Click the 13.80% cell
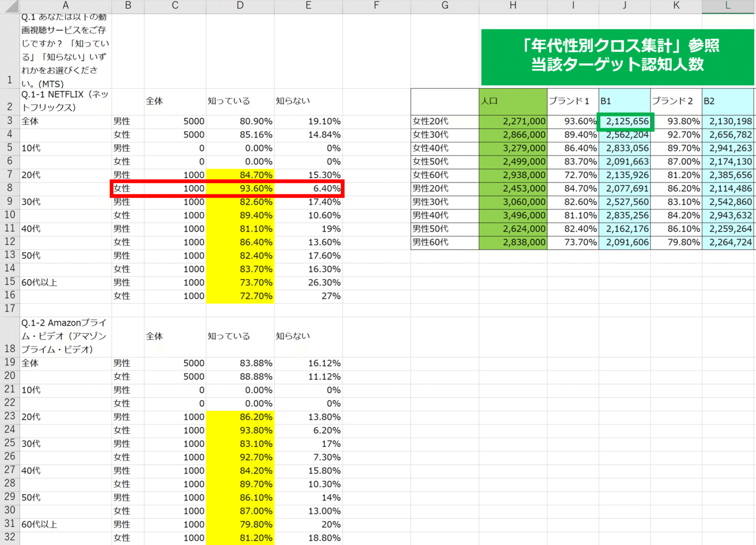Viewport: 756px width, 545px height. (x=308, y=417)
